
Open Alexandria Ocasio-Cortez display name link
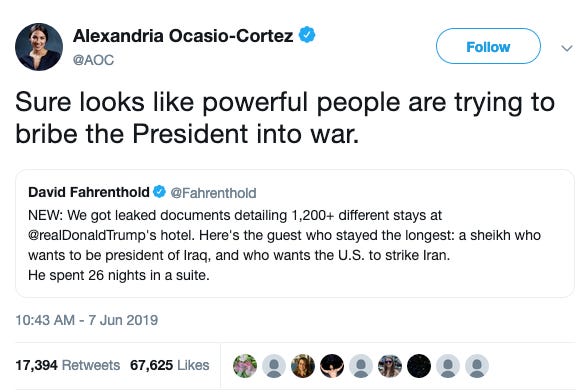(183, 36)
